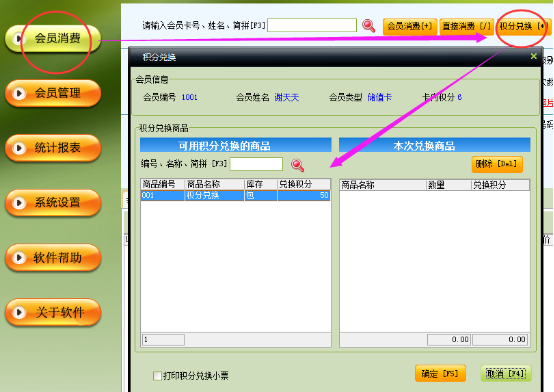Click the magnifier icon for product search

(297, 165)
